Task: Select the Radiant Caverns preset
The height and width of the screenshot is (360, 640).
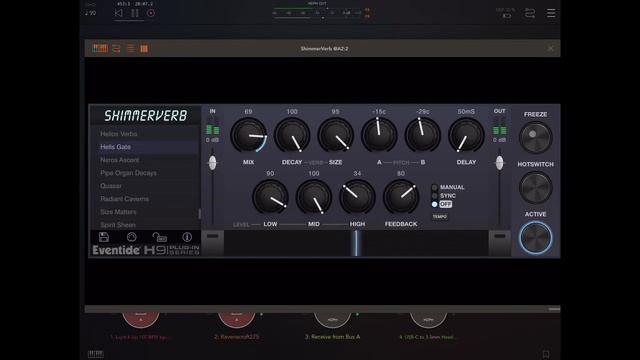Action: click(x=124, y=199)
